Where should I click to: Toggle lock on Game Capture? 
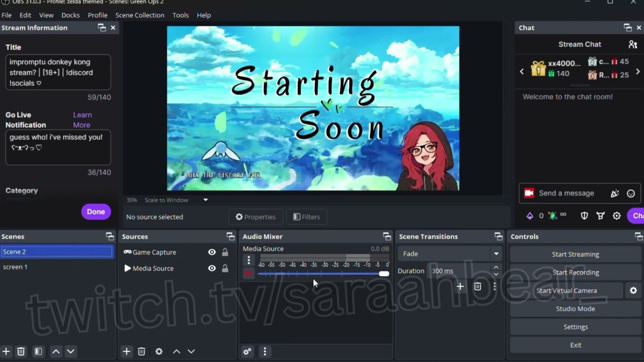pyautogui.click(x=225, y=252)
